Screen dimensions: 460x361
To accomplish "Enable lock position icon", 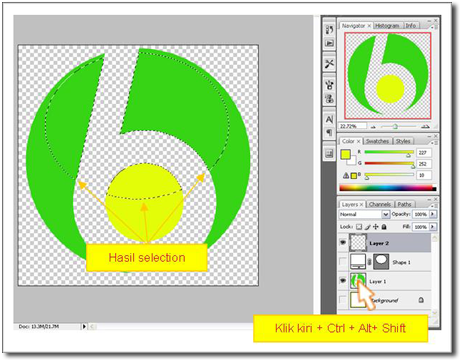I will 376,227.
